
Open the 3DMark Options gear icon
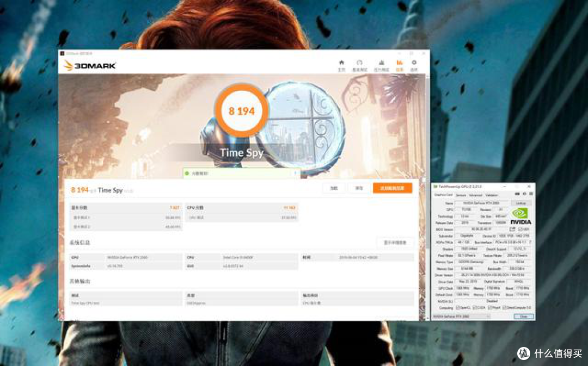tap(414, 63)
